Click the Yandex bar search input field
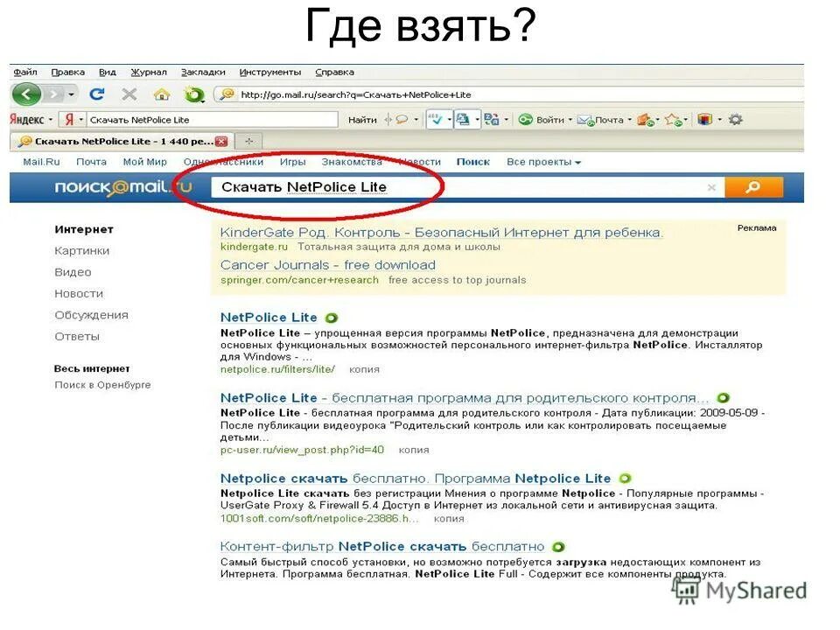840x630 pixels. point(213,120)
